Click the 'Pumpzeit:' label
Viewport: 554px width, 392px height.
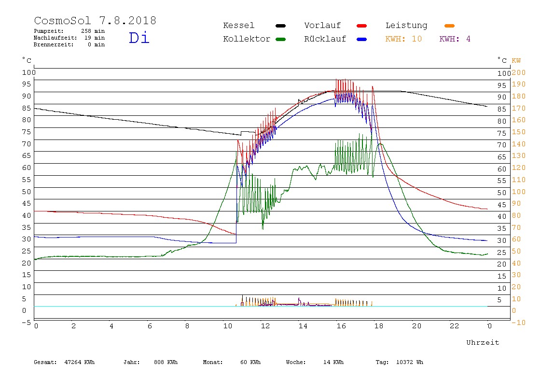pos(49,31)
